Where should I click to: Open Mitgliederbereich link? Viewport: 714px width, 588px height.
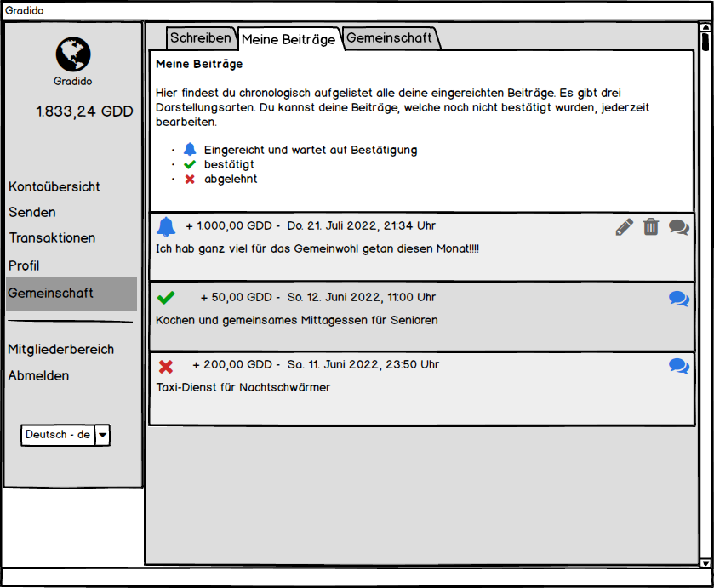click(61, 349)
